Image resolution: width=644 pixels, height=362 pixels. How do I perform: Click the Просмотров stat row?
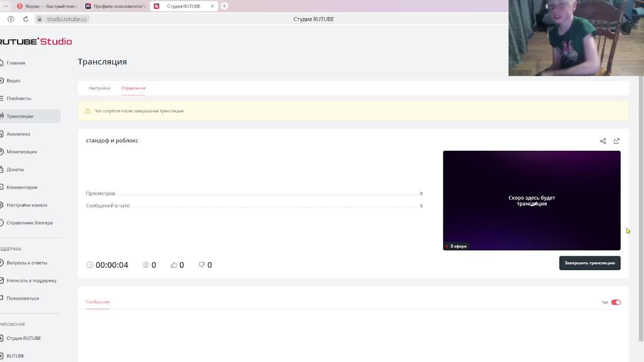[x=254, y=194]
